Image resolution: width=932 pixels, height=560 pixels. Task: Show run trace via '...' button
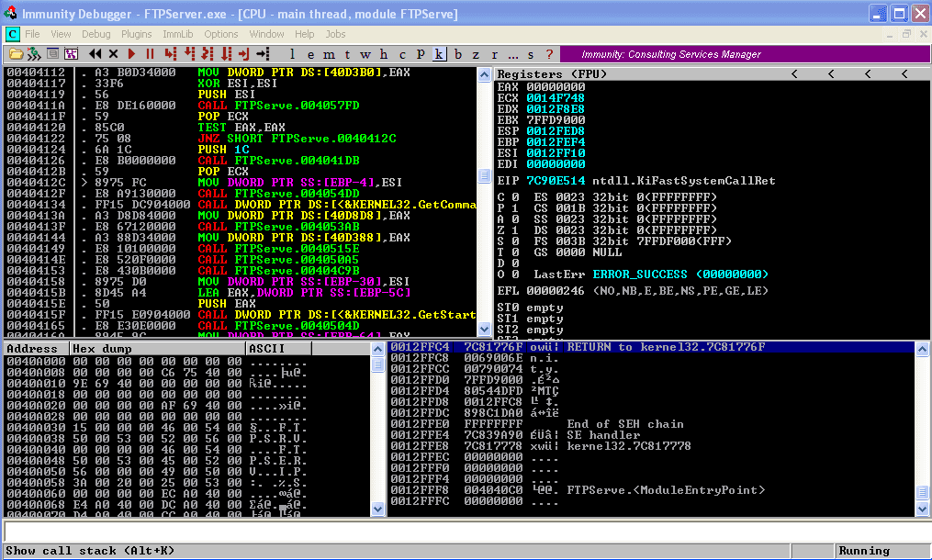coord(513,54)
